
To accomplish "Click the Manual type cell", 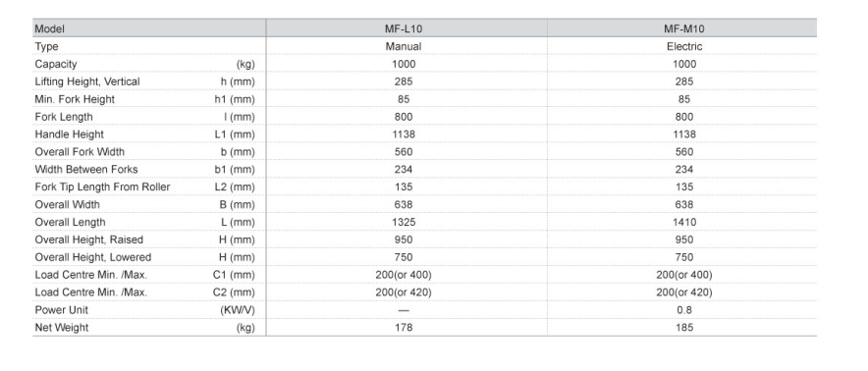I will tap(404, 46).
